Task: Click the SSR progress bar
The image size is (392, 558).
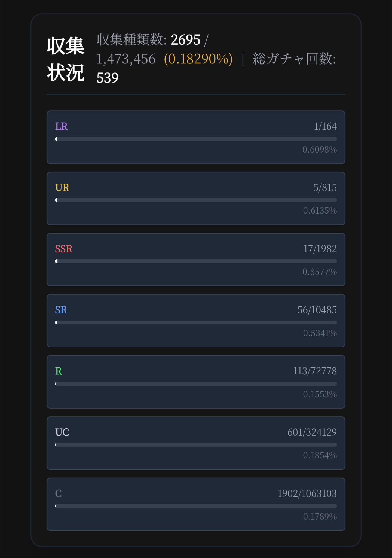Action: click(x=196, y=261)
